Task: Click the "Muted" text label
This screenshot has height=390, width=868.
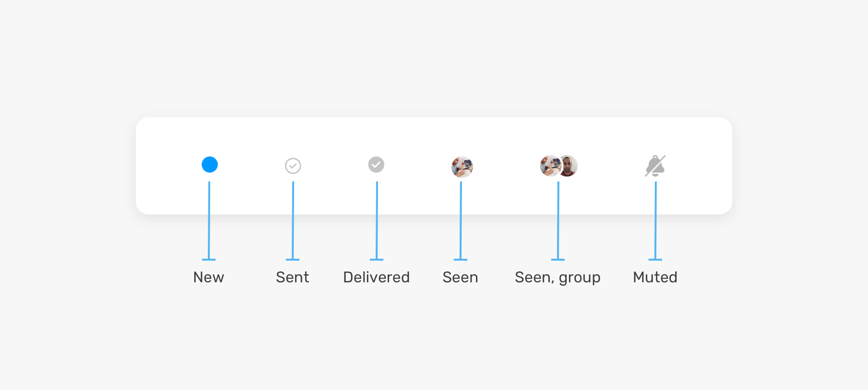Action: point(655,277)
